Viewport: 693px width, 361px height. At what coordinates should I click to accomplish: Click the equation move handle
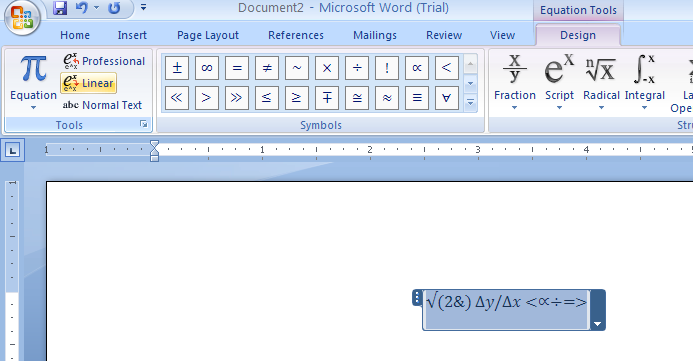[x=416, y=298]
